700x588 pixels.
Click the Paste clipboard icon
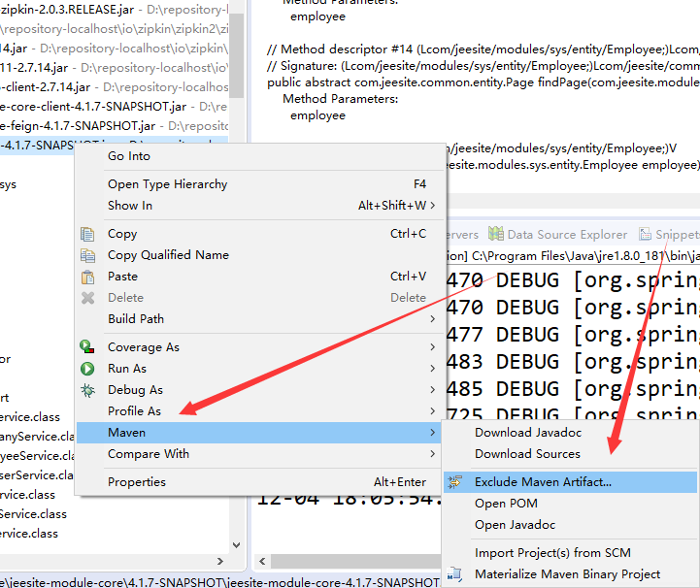tap(87, 277)
